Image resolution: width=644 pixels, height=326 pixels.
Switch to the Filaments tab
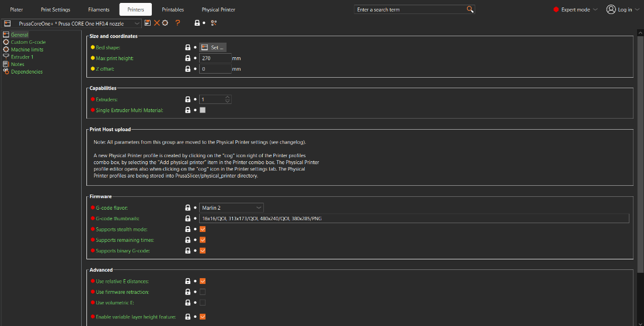99,9
